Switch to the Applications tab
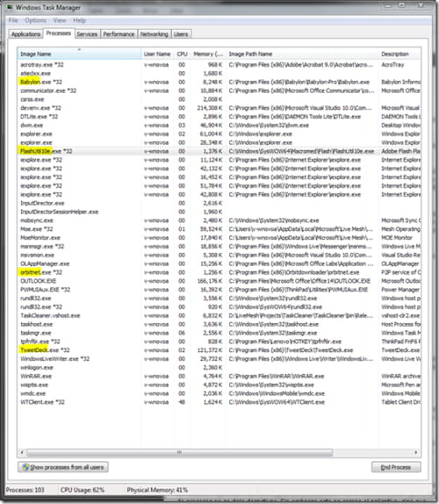 pos(25,34)
